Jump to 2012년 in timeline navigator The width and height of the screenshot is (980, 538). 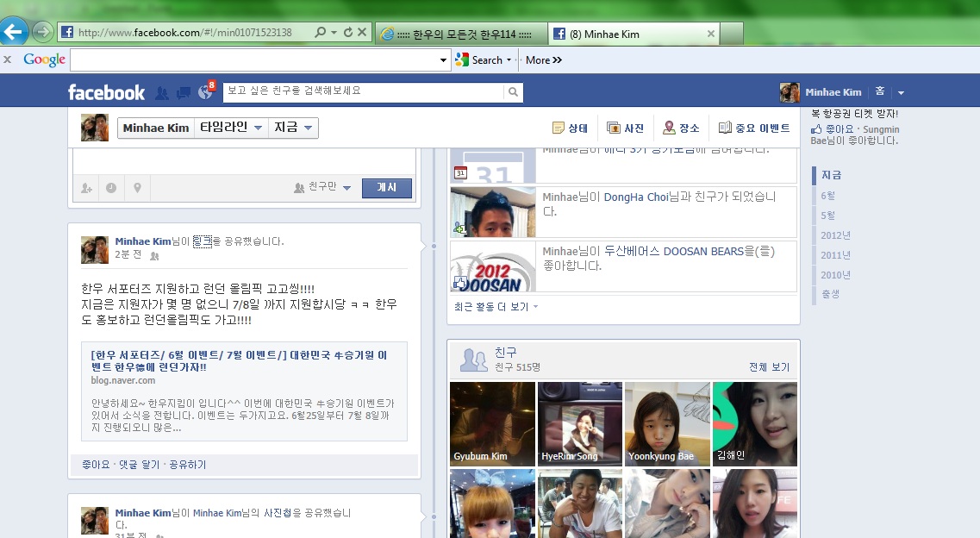pos(835,235)
